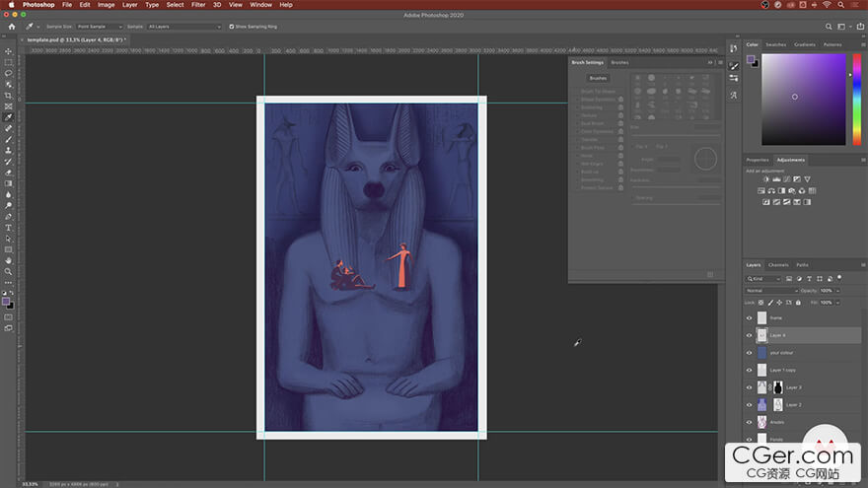Toggle Show Sampling Ring checkbox
868x488 pixels.
232,27
